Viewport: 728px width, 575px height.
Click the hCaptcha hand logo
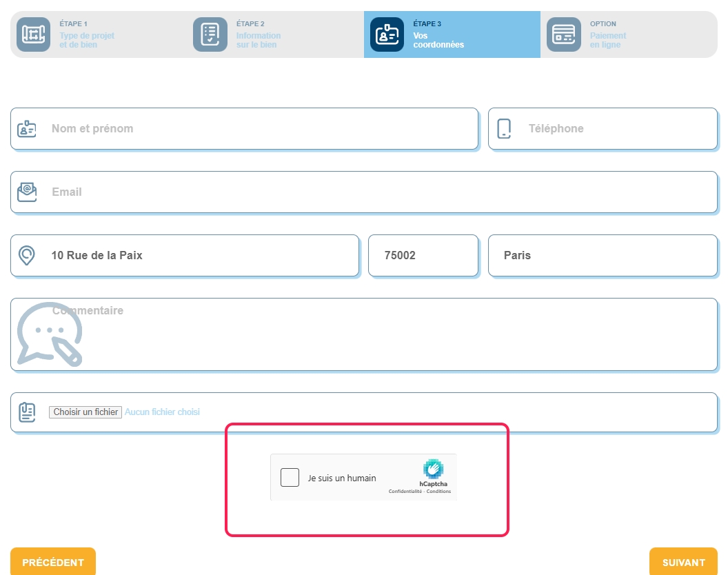click(433, 469)
